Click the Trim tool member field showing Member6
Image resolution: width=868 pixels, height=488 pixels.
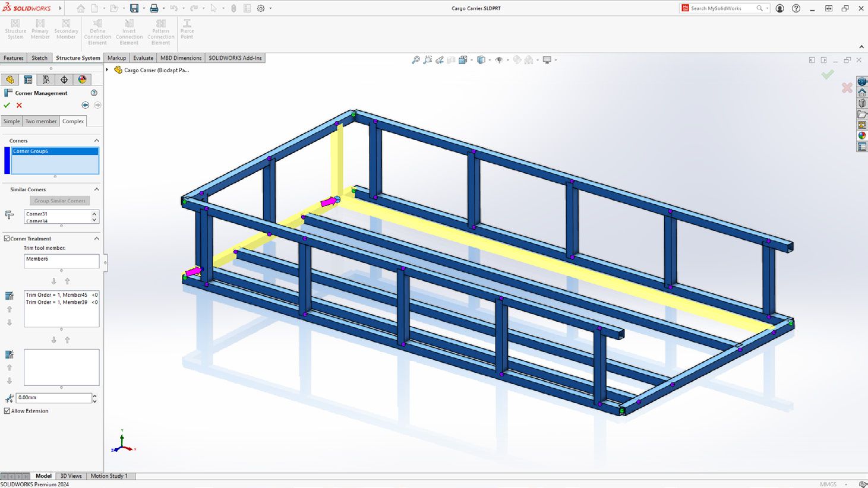click(x=61, y=261)
